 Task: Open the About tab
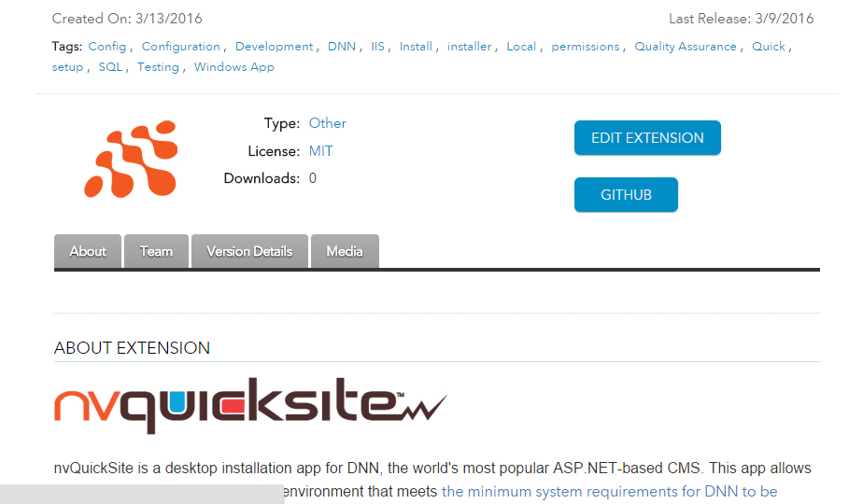point(88,251)
